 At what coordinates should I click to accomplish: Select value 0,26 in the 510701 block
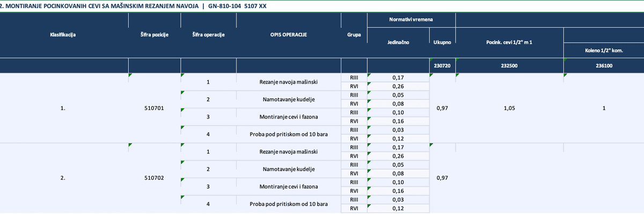point(398,86)
